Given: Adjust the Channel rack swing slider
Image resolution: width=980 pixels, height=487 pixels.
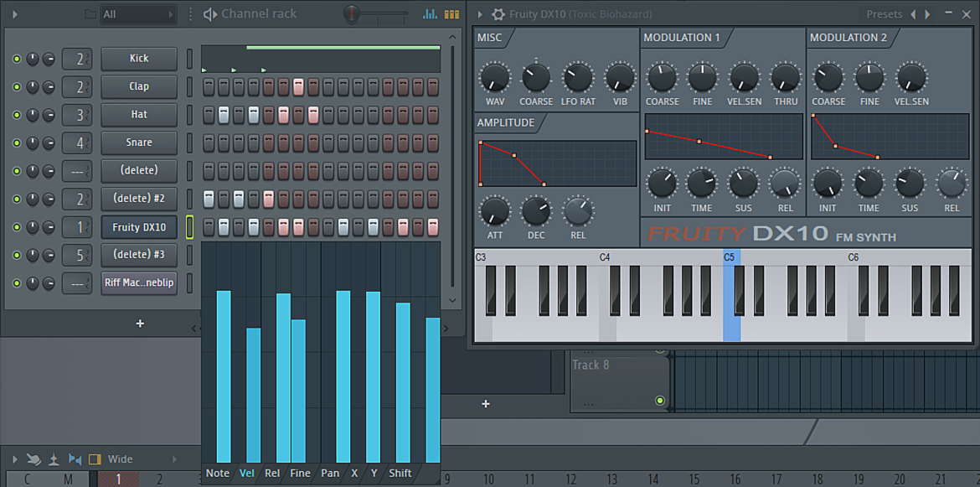Looking at the screenshot, I should point(375,13).
